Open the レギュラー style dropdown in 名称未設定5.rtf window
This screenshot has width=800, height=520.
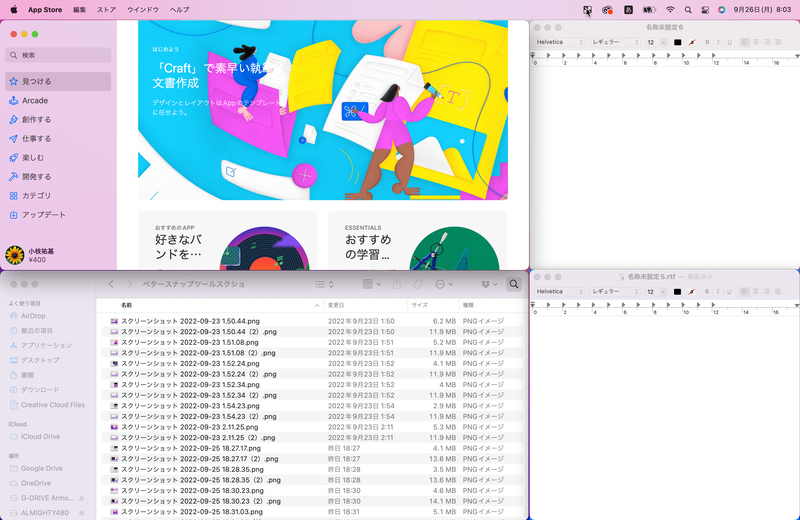click(615, 291)
